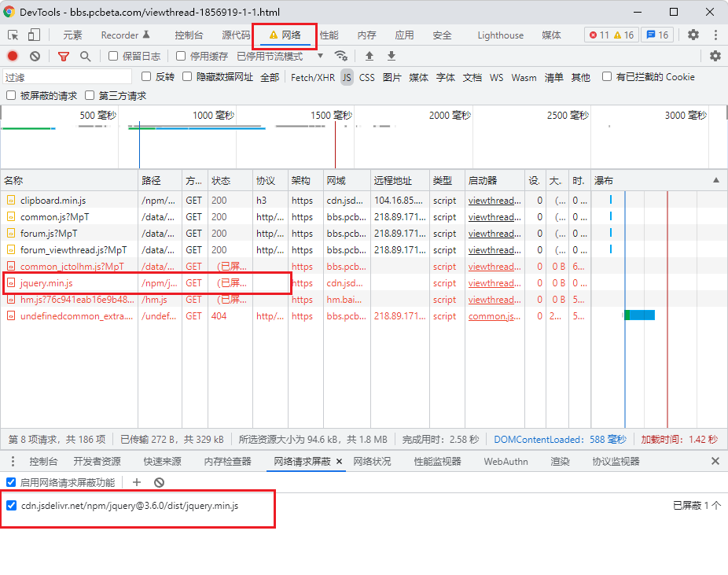Viewport: 728px width, 575px height.
Task: Open the Sources tab
Action: pyautogui.click(x=236, y=35)
